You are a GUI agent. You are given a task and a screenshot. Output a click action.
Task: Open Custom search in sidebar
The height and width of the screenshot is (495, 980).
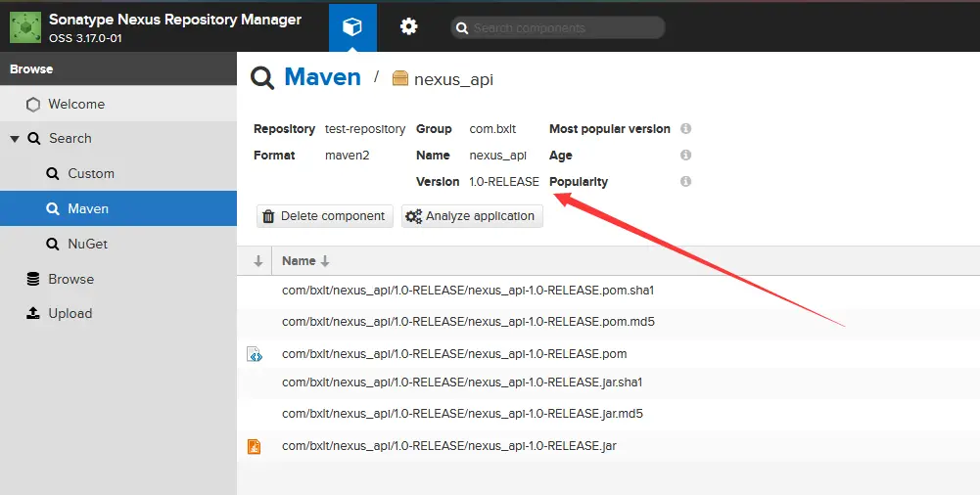118,173
